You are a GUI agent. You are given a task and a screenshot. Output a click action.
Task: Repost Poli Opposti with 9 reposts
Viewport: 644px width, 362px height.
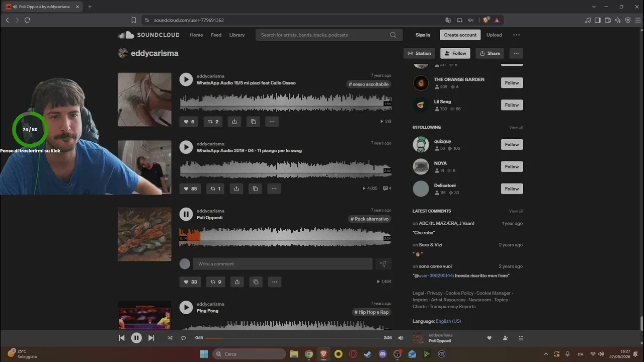click(x=215, y=282)
